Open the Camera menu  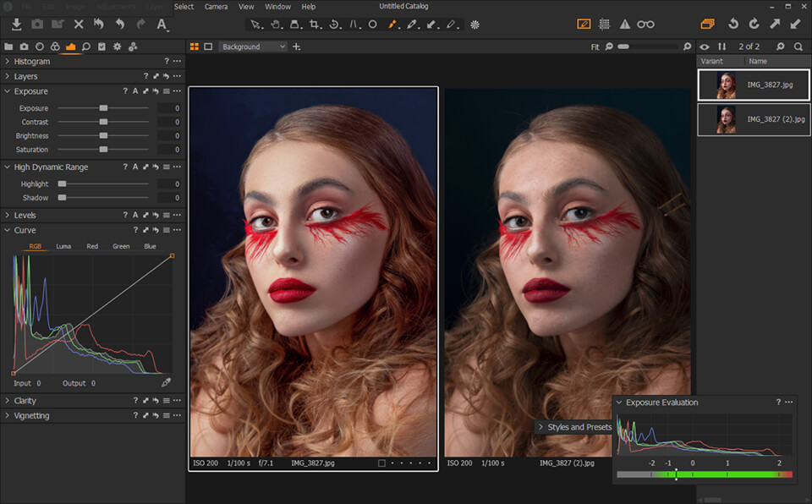216,6
